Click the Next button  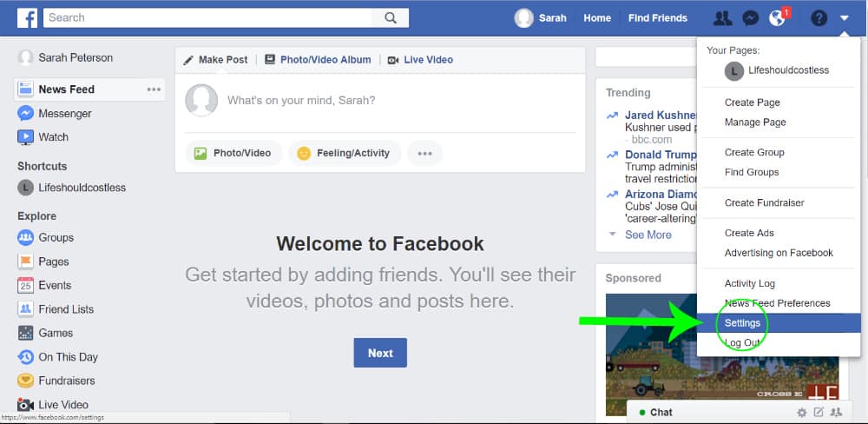tap(380, 353)
